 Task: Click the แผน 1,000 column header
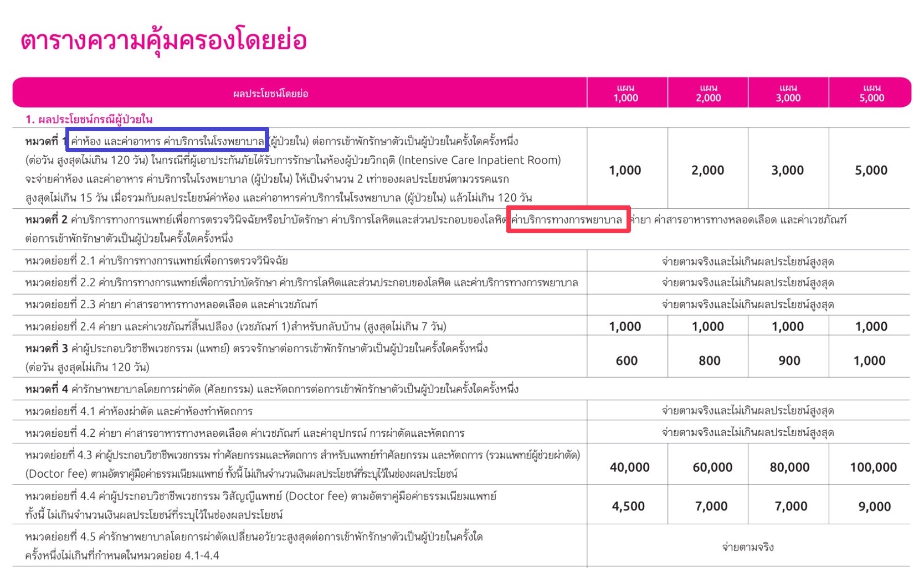(x=627, y=92)
